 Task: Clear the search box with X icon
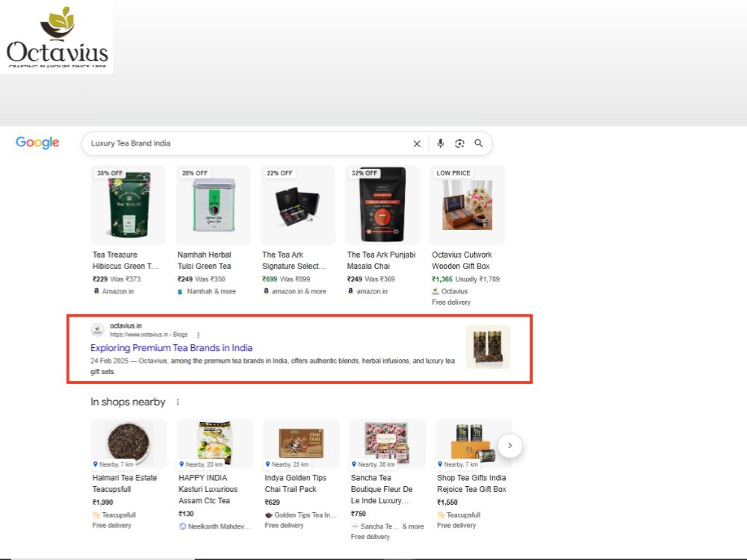point(417,143)
